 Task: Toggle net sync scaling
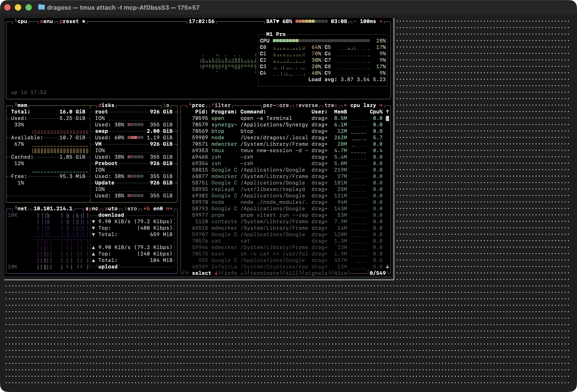[92, 209]
